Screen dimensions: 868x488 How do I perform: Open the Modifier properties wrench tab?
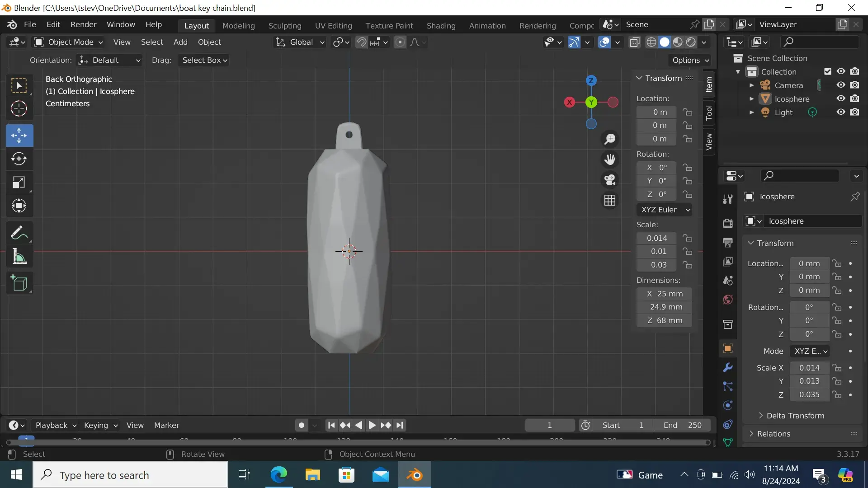[727, 367]
